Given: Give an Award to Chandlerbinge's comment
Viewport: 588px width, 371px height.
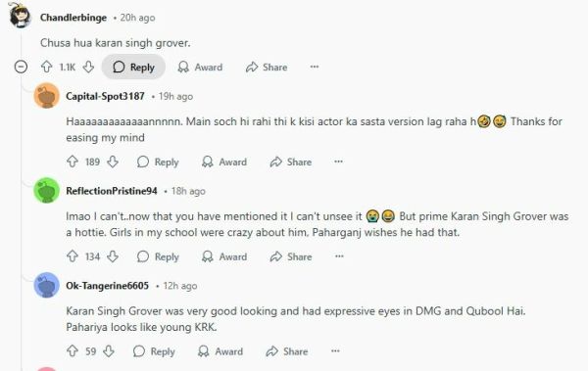Looking at the screenshot, I should (200, 68).
